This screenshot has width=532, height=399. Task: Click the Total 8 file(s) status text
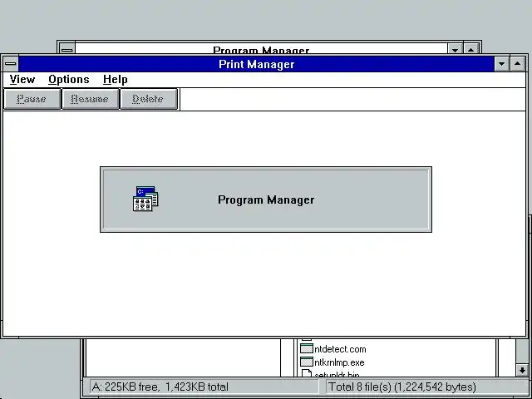coord(402,387)
